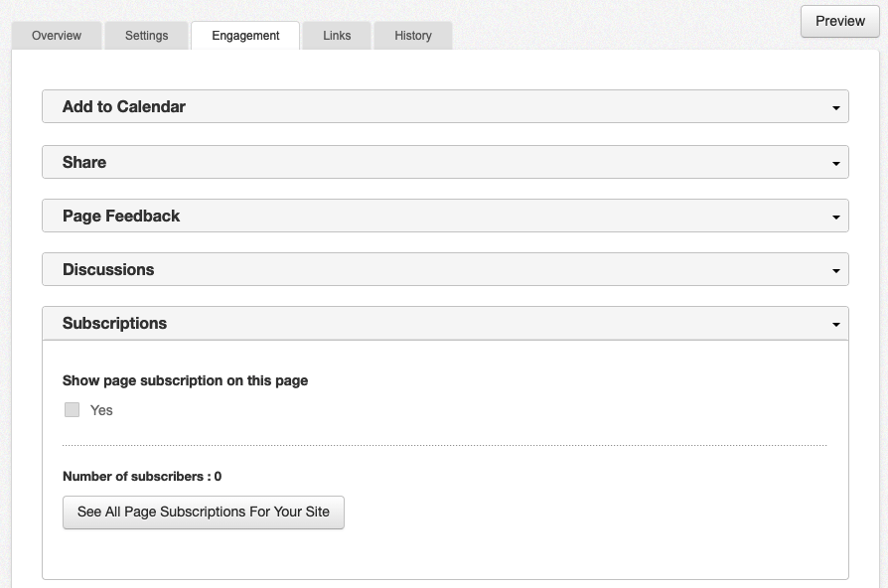Image resolution: width=888 pixels, height=588 pixels.
Task: Open the Settings tab
Action: (146, 35)
